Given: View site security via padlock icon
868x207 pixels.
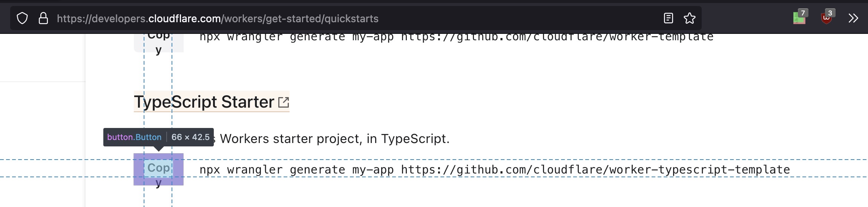Looking at the screenshot, I should pos(43,18).
